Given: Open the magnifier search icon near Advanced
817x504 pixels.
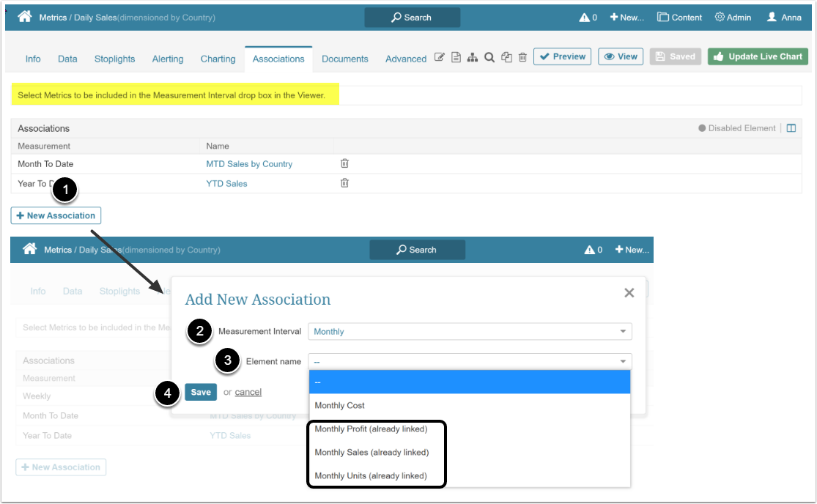Looking at the screenshot, I should 489,59.
